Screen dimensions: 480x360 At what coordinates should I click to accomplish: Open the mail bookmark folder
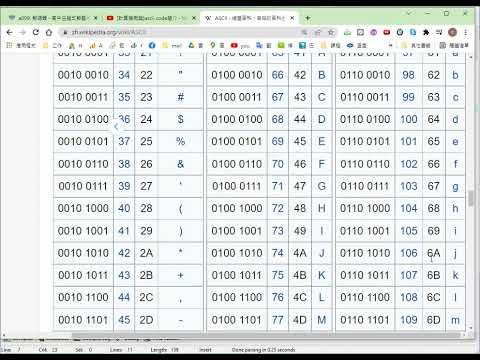click(172, 45)
